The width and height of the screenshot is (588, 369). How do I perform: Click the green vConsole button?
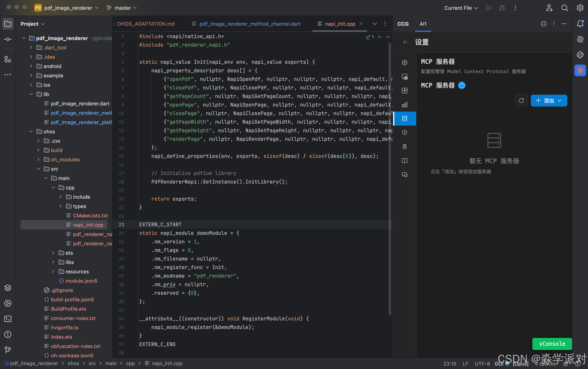(552, 344)
